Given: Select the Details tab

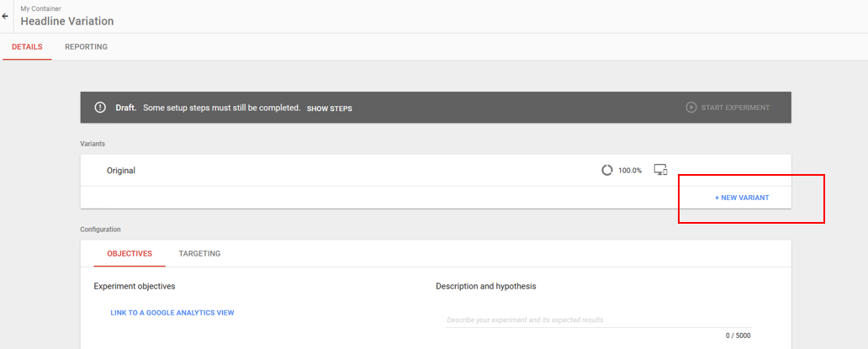Looking at the screenshot, I should point(27,47).
